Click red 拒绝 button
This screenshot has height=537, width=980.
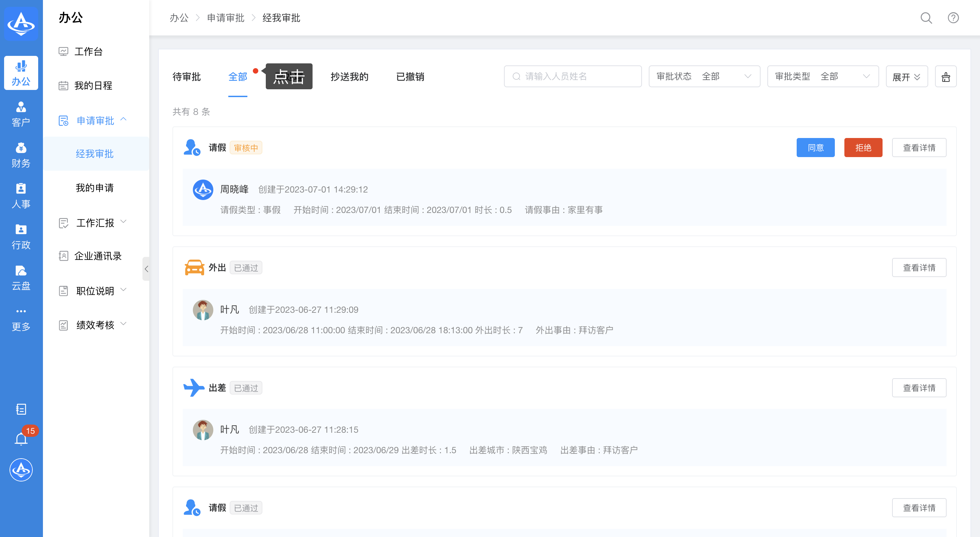pyautogui.click(x=863, y=148)
